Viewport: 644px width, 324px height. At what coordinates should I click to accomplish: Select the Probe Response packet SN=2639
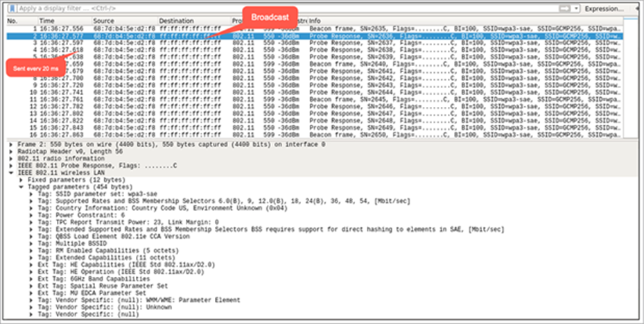click(x=315, y=57)
